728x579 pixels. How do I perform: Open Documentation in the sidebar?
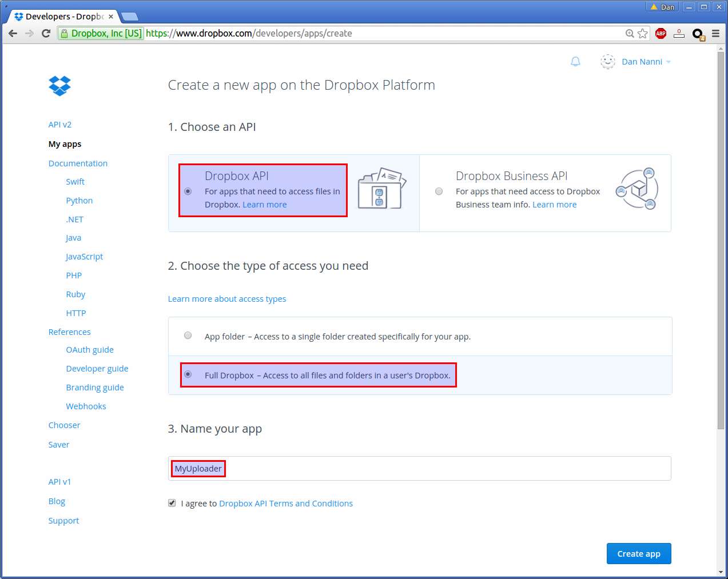pyautogui.click(x=78, y=163)
